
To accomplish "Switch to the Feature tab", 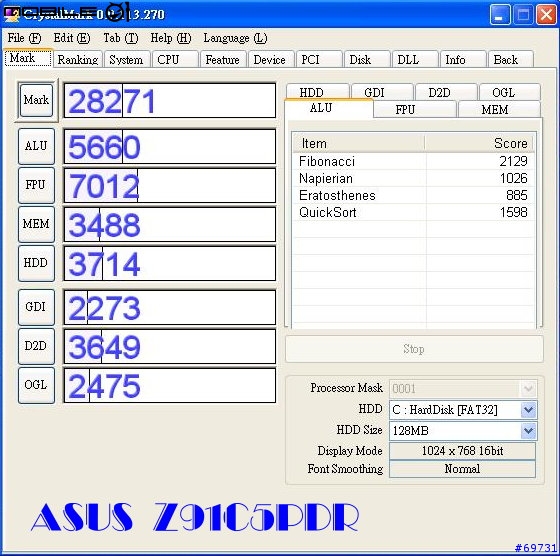I will [223, 59].
